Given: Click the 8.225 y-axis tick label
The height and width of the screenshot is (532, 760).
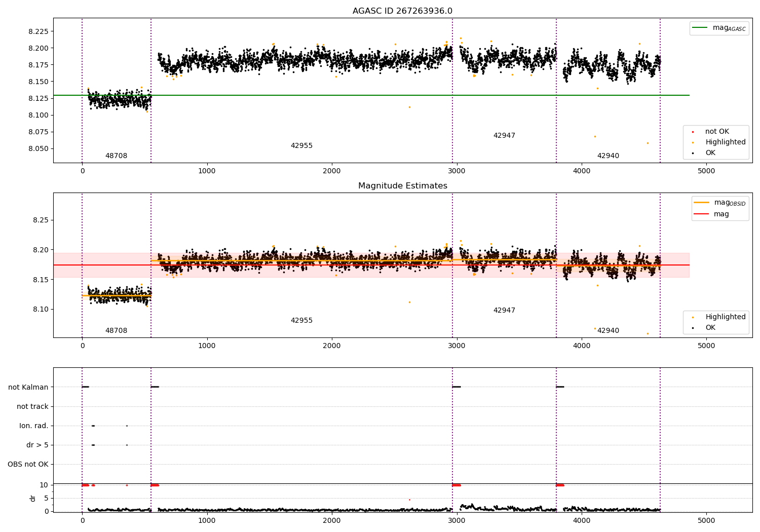Looking at the screenshot, I should (x=39, y=31).
